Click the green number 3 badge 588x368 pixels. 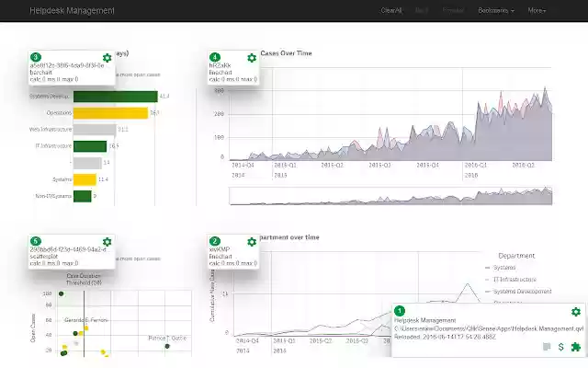point(36,57)
